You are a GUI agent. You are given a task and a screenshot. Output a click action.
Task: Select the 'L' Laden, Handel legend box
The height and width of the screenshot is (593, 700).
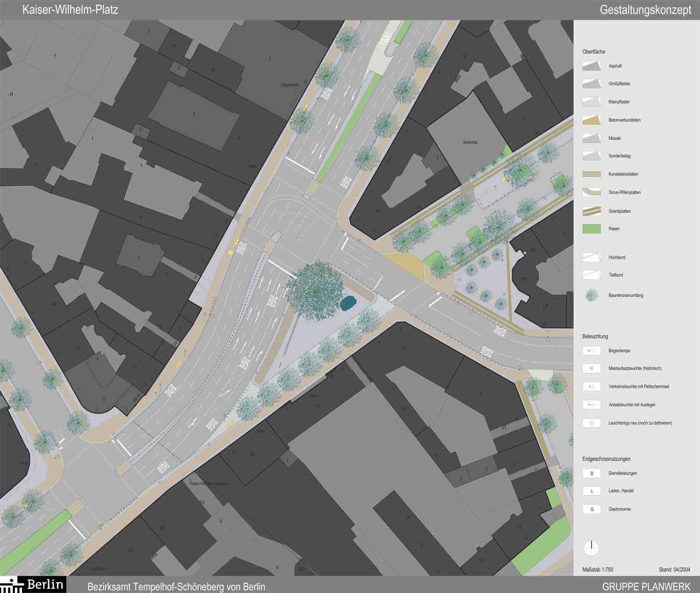(591, 491)
